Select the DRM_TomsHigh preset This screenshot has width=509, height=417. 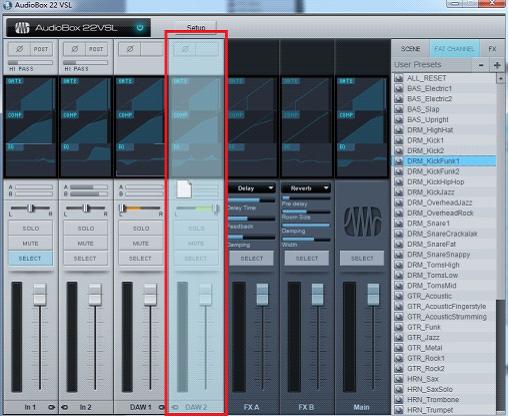pos(445,265)
